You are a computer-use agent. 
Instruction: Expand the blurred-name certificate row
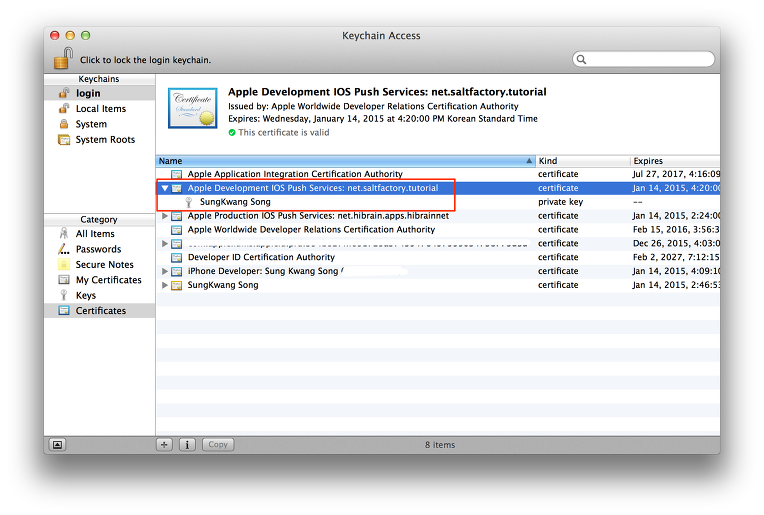click(x=165, y=244)
